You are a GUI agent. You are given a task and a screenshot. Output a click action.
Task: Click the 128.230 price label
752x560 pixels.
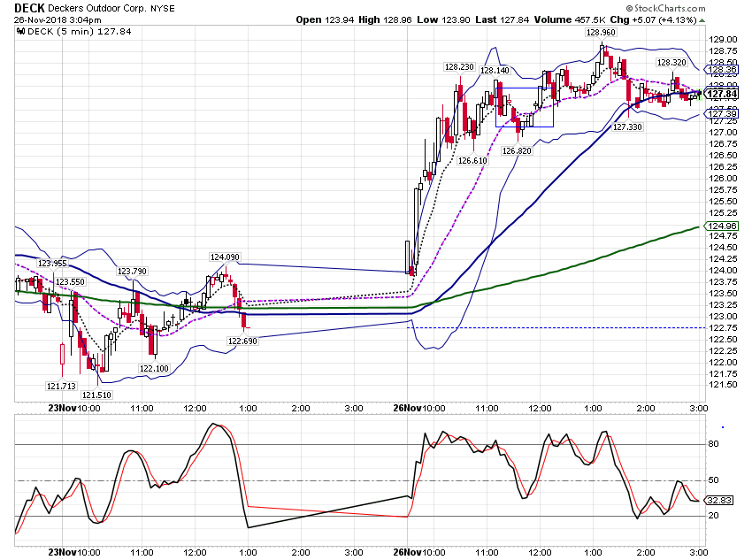click(x=459, y=67)
